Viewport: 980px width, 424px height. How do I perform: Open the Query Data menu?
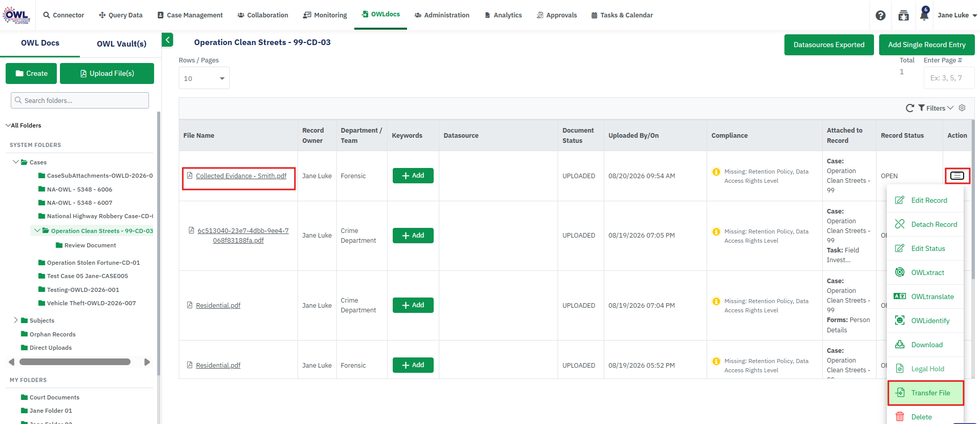coord(120,15)
